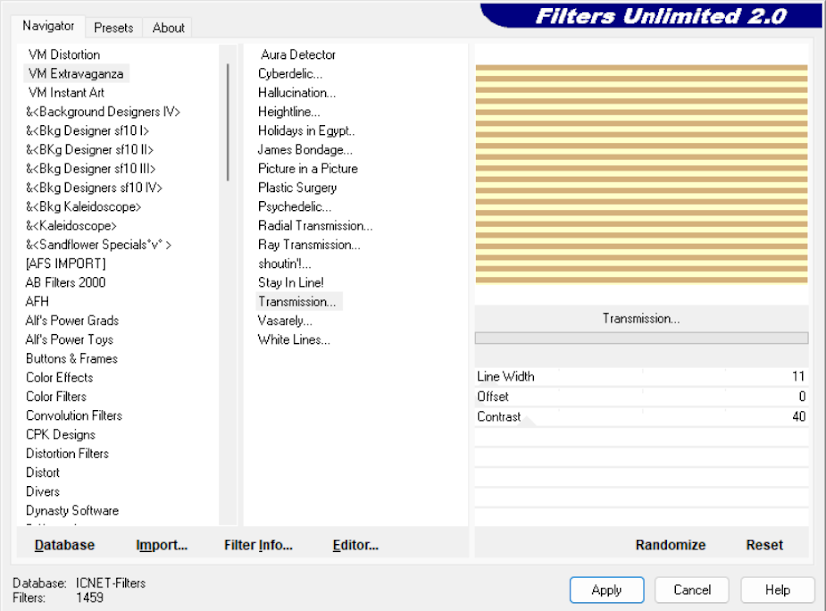
Task: Reset the filter parameters
Action: point(764,545)
